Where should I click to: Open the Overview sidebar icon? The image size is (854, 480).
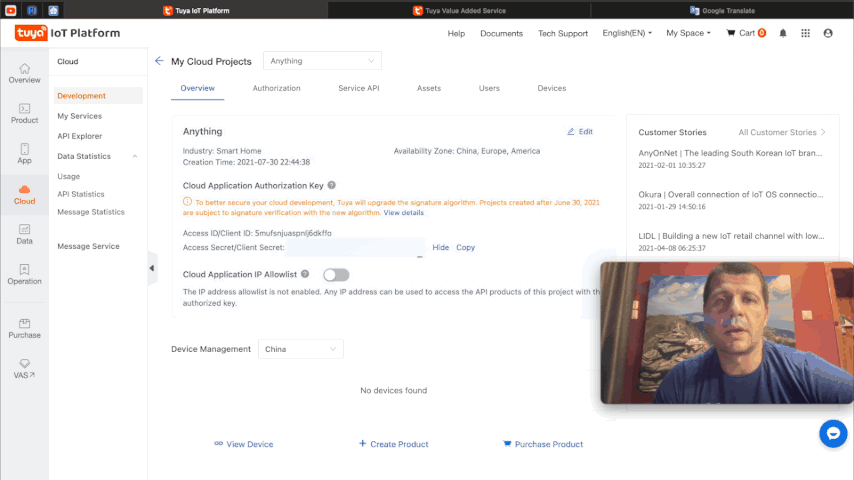[x=25, y=74]
